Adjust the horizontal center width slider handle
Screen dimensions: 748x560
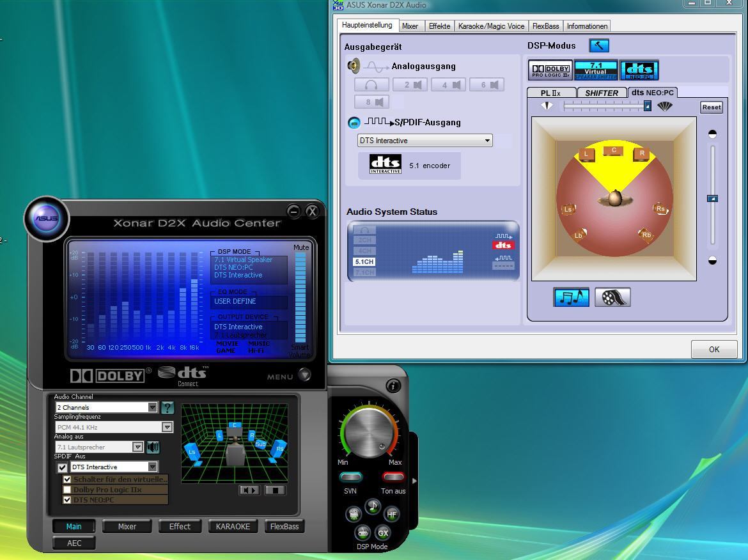coord(648,106)
